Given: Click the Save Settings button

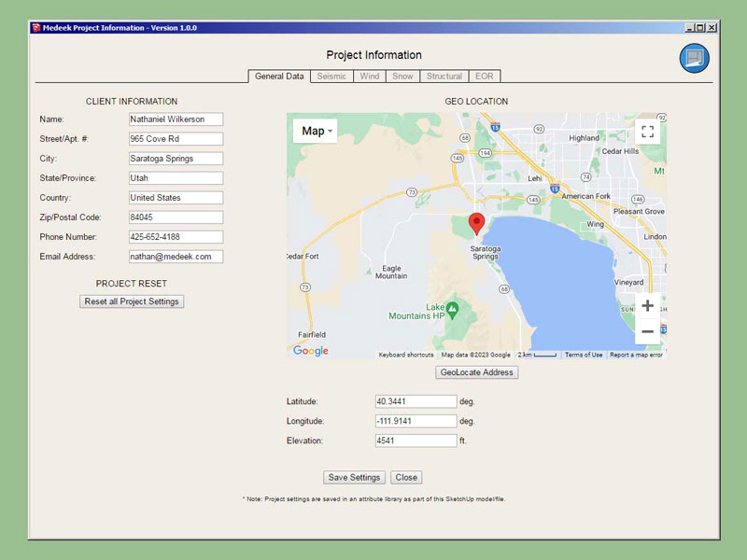Looking at the screenshot, I should (x=354, y=477).
